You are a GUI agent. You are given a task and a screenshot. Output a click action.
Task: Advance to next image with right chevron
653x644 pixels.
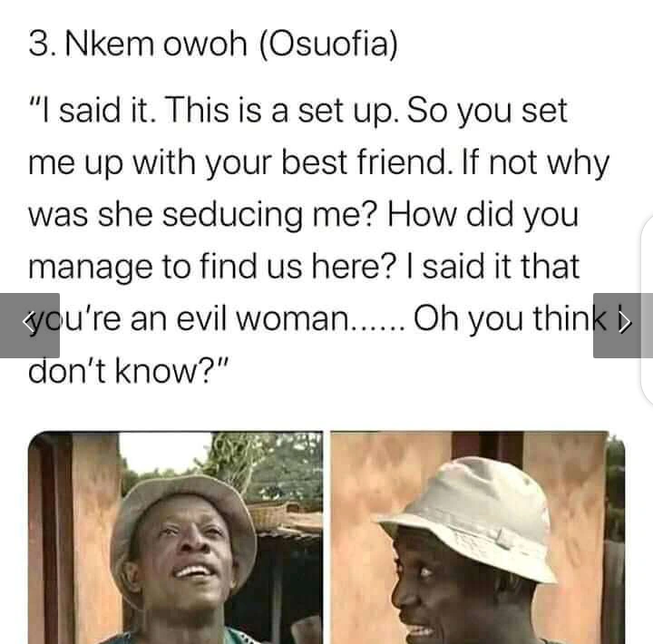(623, 326)
